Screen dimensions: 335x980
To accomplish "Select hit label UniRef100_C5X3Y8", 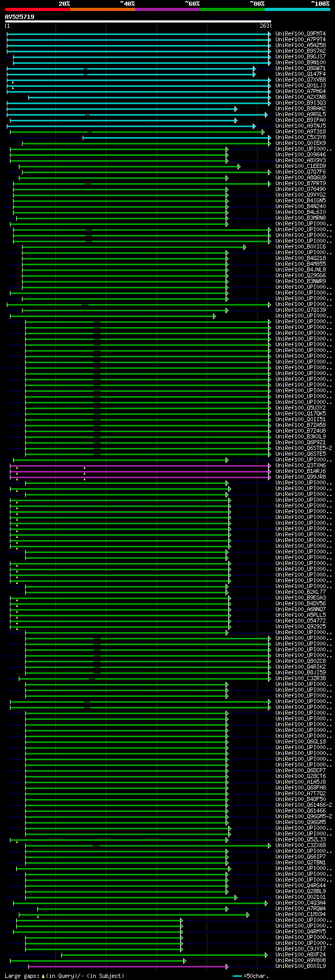I will [x=300, y=138].
